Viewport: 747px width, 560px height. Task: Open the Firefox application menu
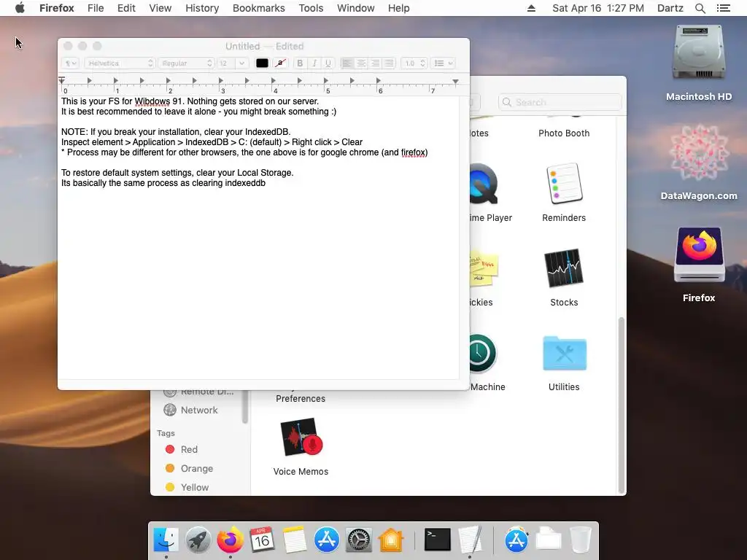(57, 8)
